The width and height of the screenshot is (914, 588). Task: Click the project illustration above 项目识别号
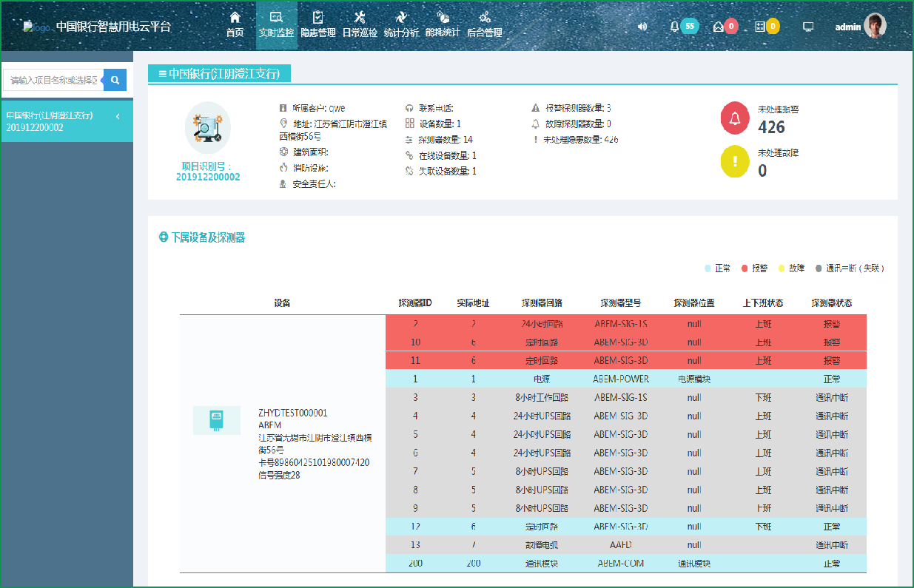coord(208,129)
